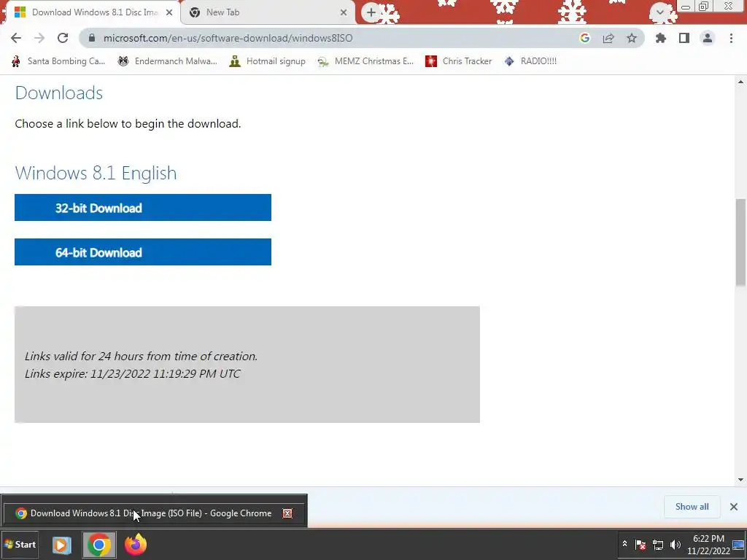Open the Action Center flag icon
The height and width of the screenshot is (560, 747).
pyautogui.click(x=640, y=544)
